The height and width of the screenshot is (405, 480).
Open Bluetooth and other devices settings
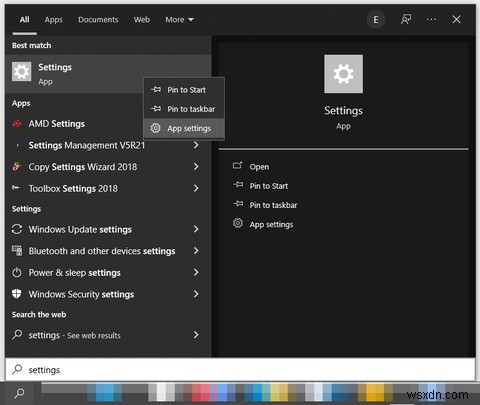(x=108, y=251)
